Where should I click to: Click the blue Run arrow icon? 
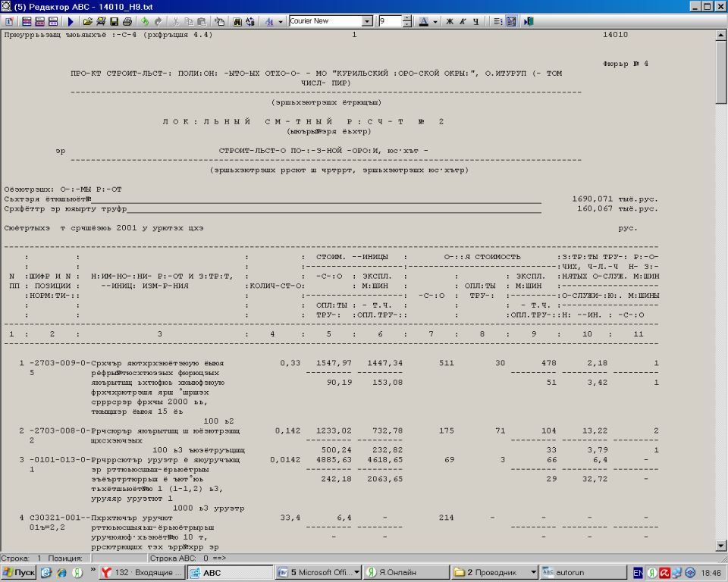pos(71,21)
